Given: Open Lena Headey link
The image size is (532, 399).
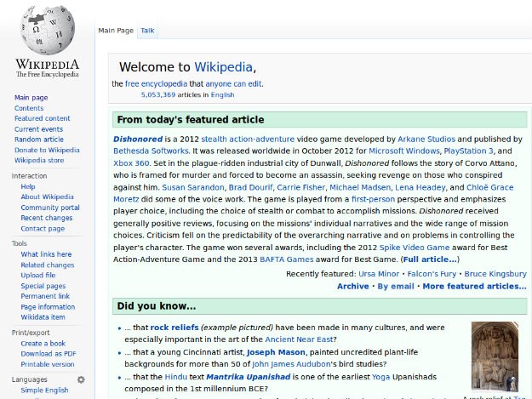Looking at the screenshot, I should click(x=420, y=187).
